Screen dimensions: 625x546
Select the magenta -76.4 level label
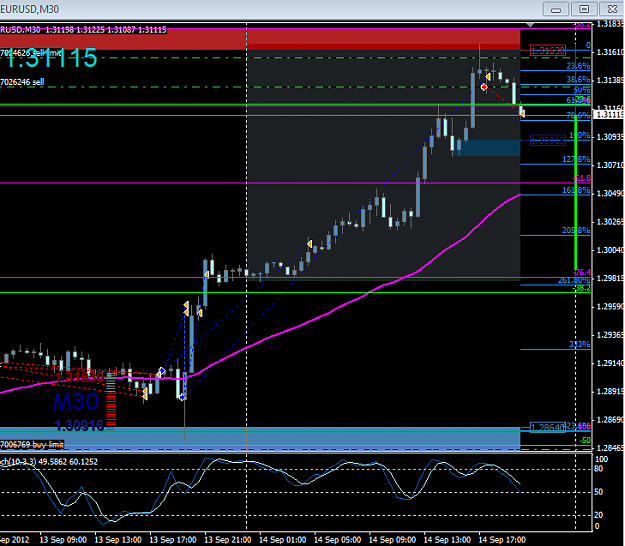tap(582, 272)
